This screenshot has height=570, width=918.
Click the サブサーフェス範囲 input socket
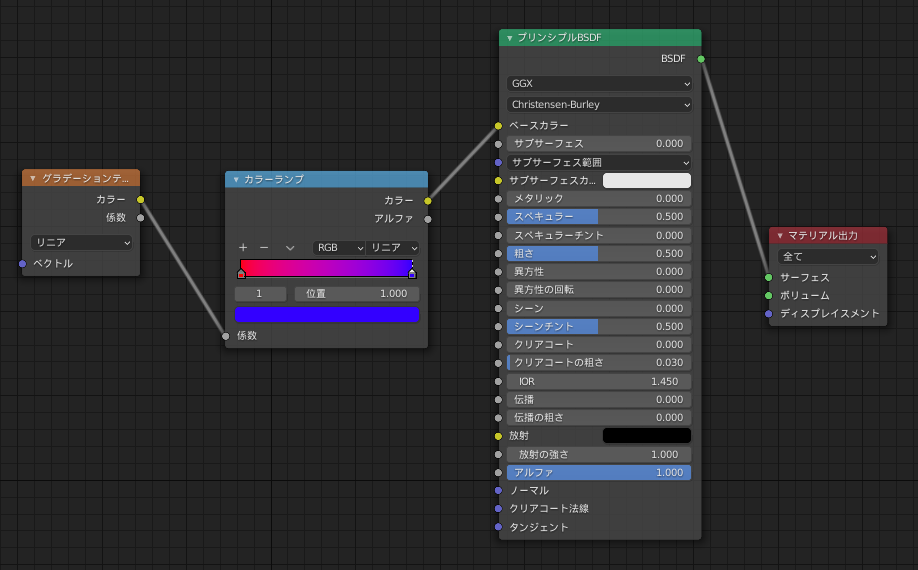tap(498, 162)
